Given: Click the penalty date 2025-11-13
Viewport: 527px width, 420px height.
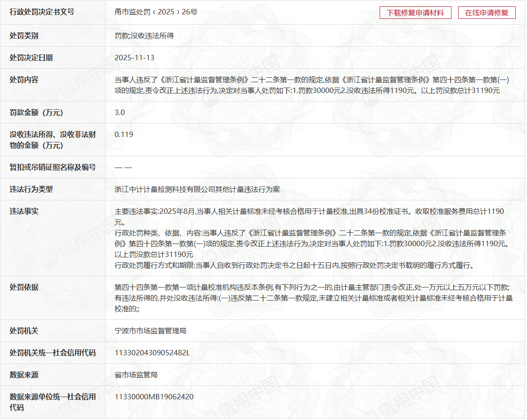Looking at the screenshot, I should 134,57.
